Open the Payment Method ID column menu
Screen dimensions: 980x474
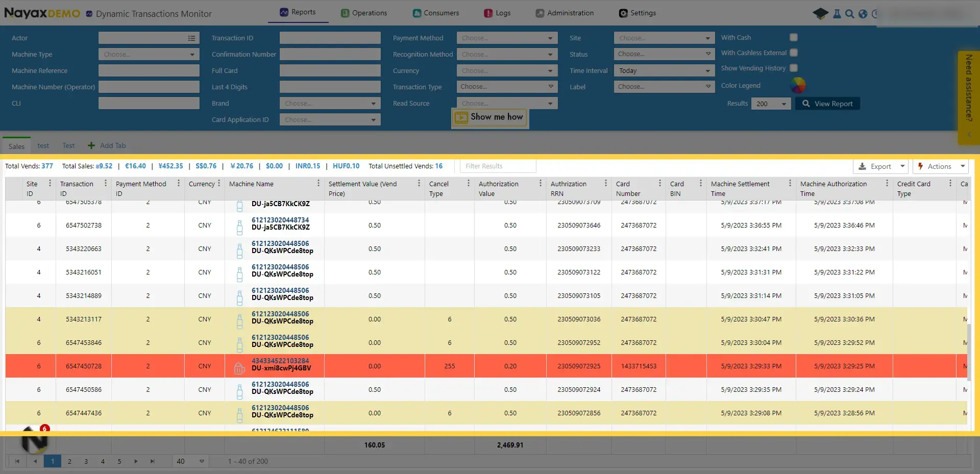(x=179, y=183)
